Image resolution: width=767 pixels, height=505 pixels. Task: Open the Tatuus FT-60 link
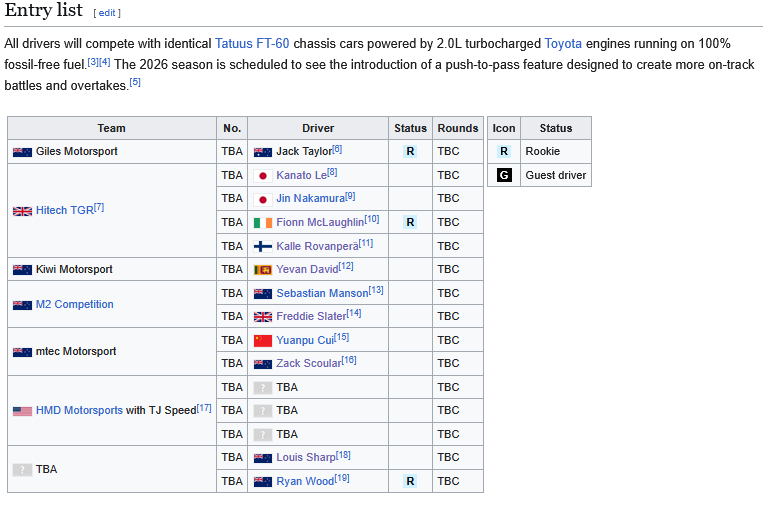[x=252, y=44]
